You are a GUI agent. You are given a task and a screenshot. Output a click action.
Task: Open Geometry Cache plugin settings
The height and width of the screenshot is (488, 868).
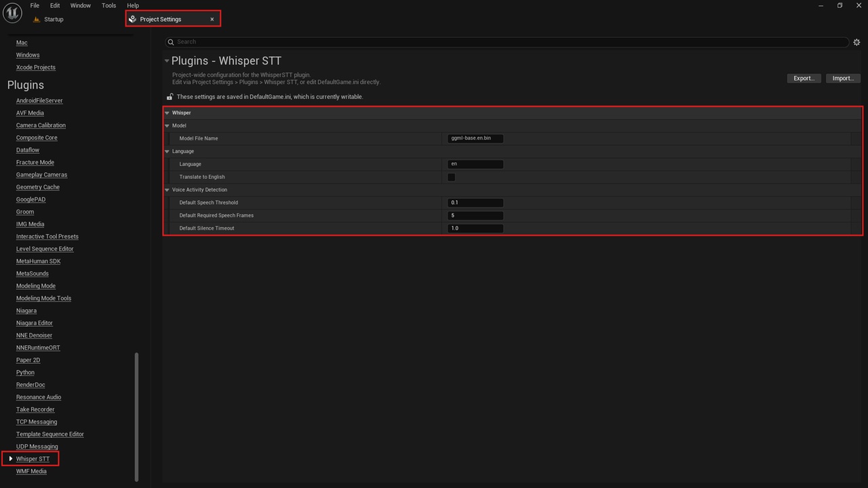[x=38, y=187]
